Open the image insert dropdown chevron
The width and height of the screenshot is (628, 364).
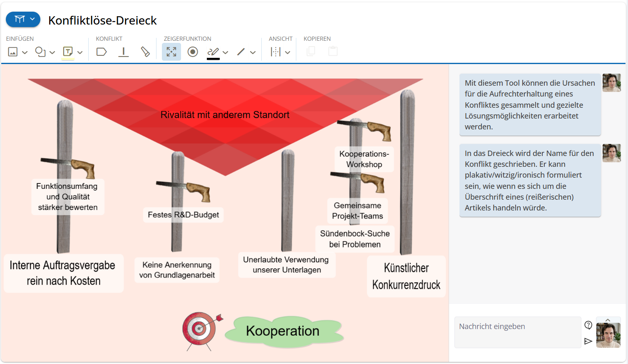[25, 52]
